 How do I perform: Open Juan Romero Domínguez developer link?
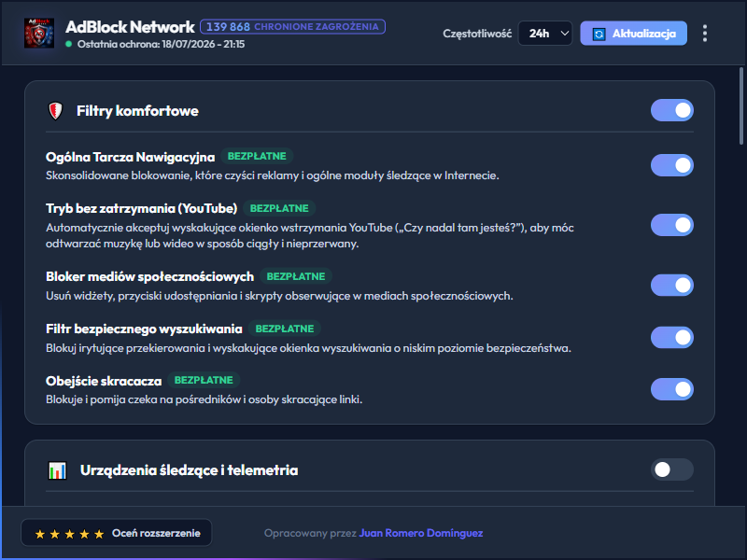(421, 533)
